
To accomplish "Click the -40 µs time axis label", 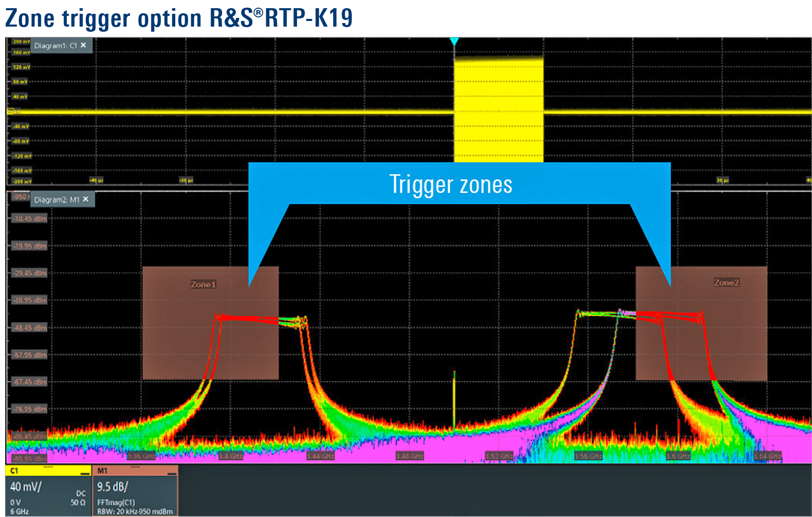I will (x=96, y=181).
